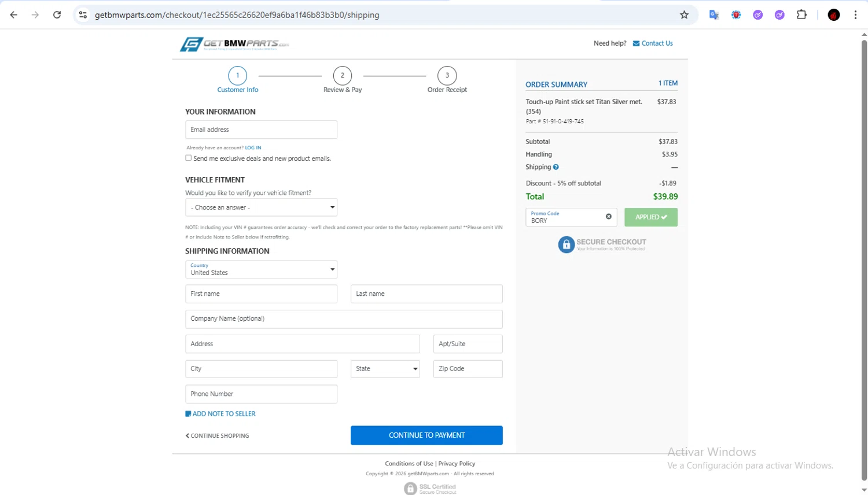Click the Discount - 5% off subtotal line
This screenshot has width=868, height=495.
click(x=602, y=184)
